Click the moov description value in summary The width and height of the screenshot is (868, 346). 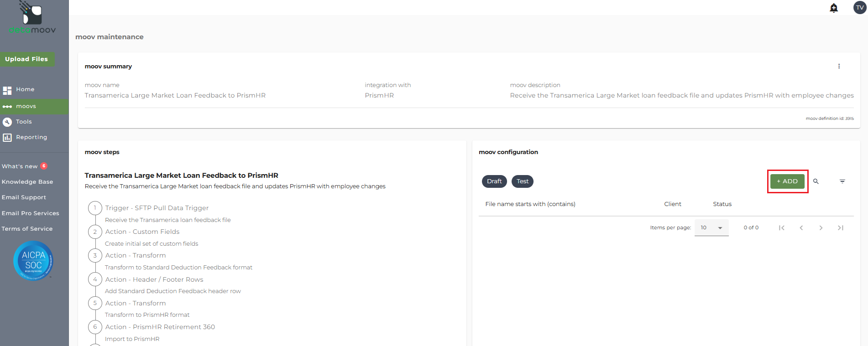click(x=682, y=95)
